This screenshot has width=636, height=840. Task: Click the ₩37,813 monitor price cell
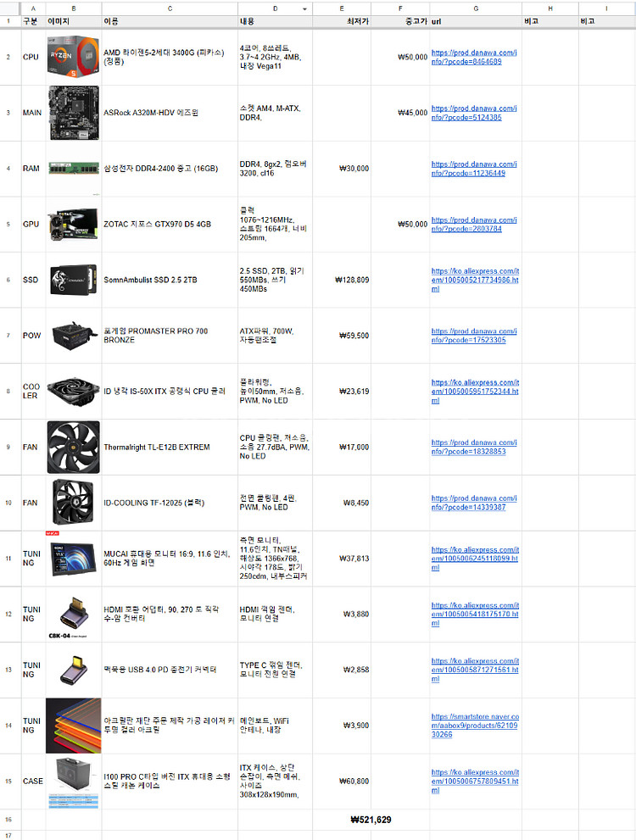342,559
